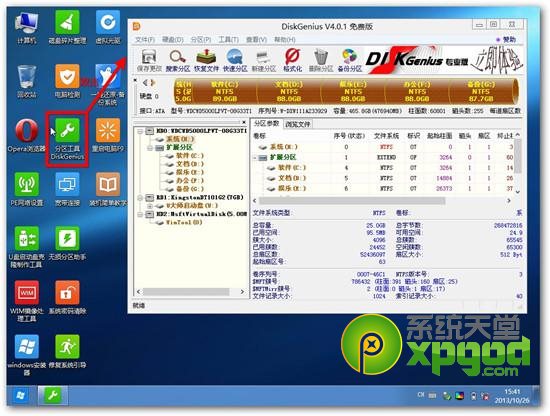
Task: Collapse the HD1 Kingston disk tree node
Action: pyautogui.click(x=140, y=197)
